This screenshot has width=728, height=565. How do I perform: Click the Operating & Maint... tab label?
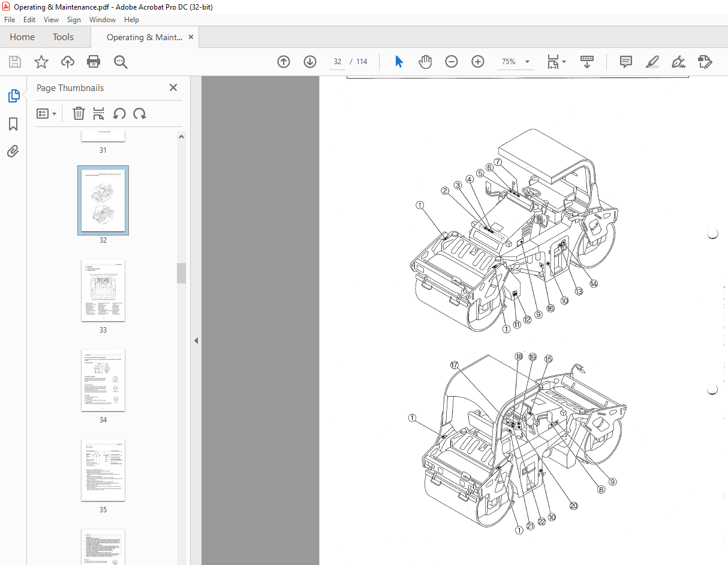[x=145, y=37]
